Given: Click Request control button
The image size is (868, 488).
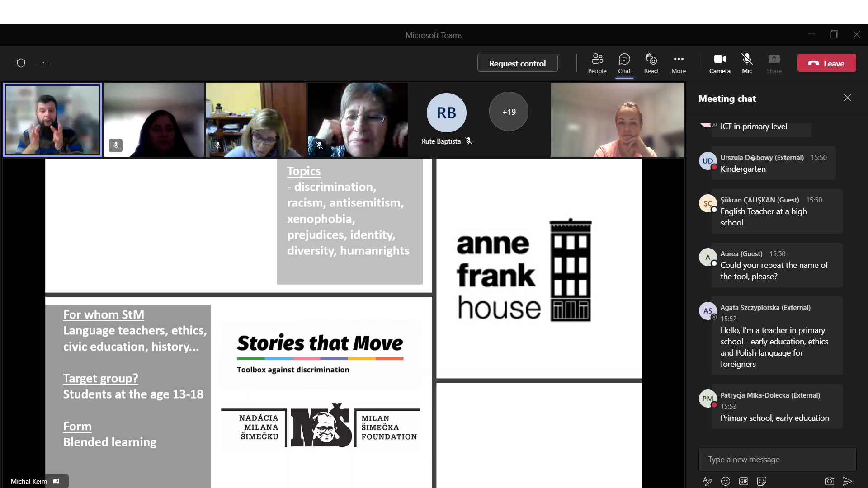Looking at the screenshot, I should (x=517, y=63).
